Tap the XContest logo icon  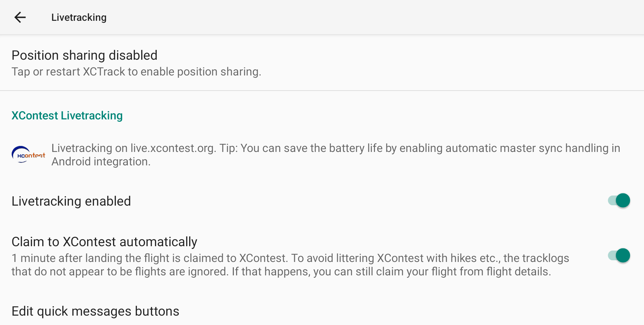(29, 155)
